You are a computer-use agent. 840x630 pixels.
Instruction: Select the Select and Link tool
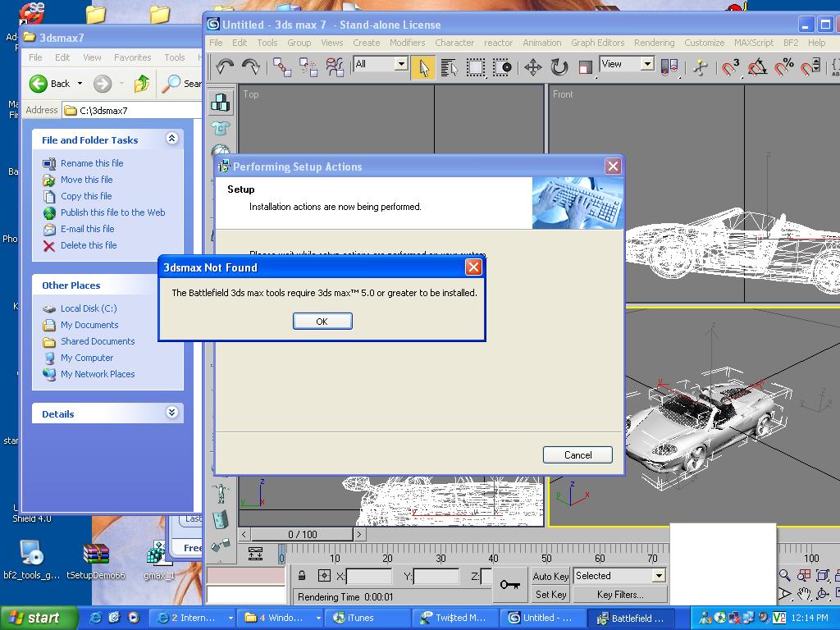tap(282, 67)
